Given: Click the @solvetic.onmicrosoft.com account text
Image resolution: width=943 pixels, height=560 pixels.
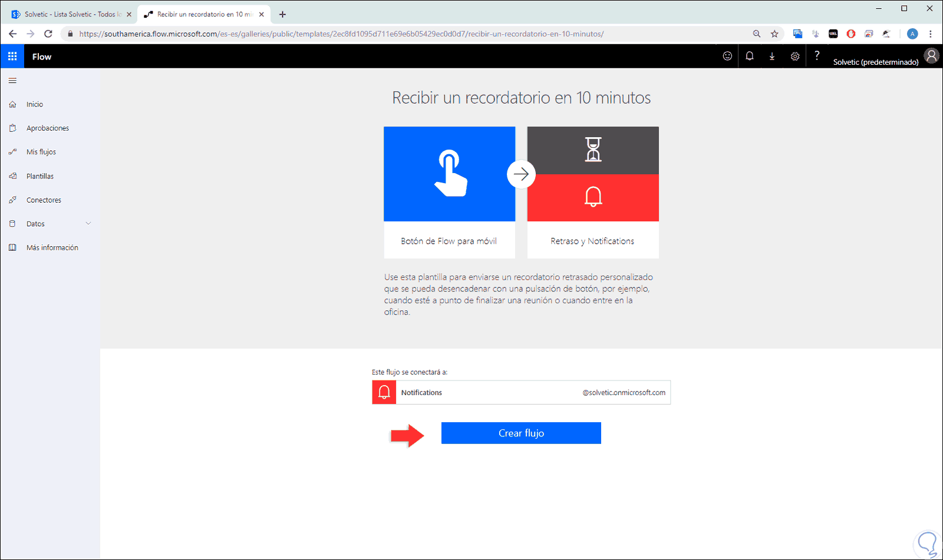Looking at the screenshot, I should pyautogui.click(x=624, y=393).
